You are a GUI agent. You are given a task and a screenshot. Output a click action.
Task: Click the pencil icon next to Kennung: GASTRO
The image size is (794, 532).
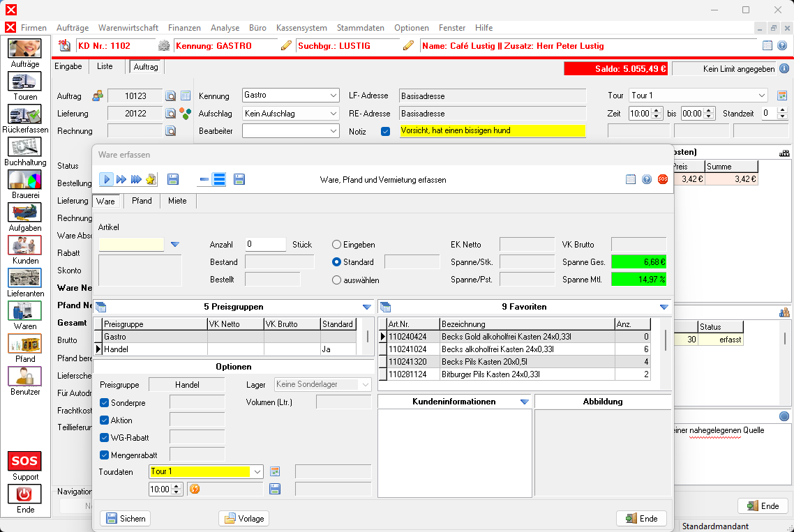coord(286,45)
